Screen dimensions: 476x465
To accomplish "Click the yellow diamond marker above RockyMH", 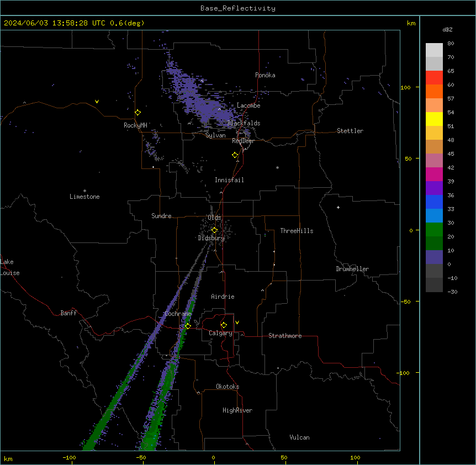I will [138, 113].
